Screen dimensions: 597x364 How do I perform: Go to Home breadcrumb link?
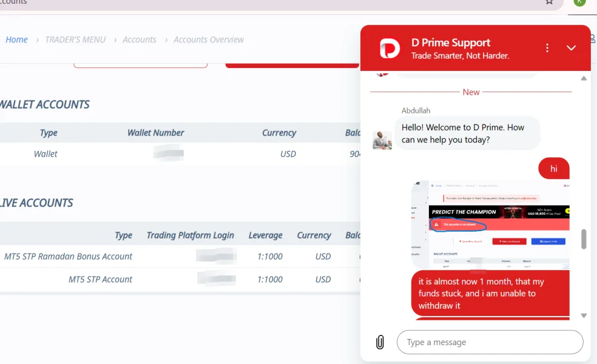[16, 39]
